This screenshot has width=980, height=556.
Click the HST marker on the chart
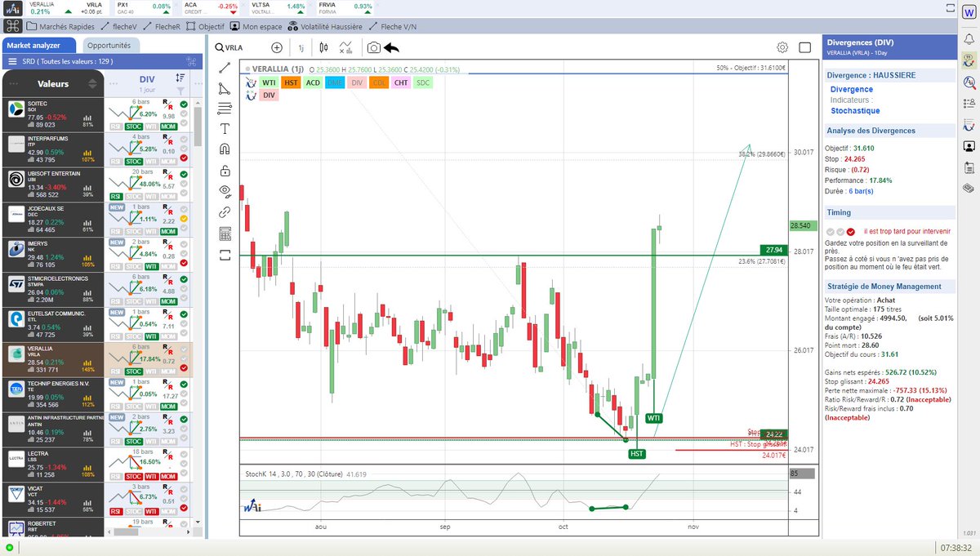(x=637, y=453)
